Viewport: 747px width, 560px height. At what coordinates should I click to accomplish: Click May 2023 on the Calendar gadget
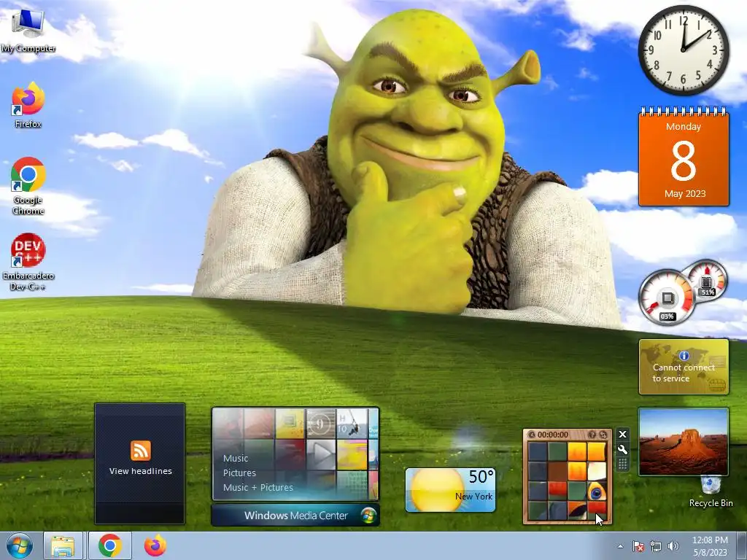pyautogui.click(x=684, y=194)
